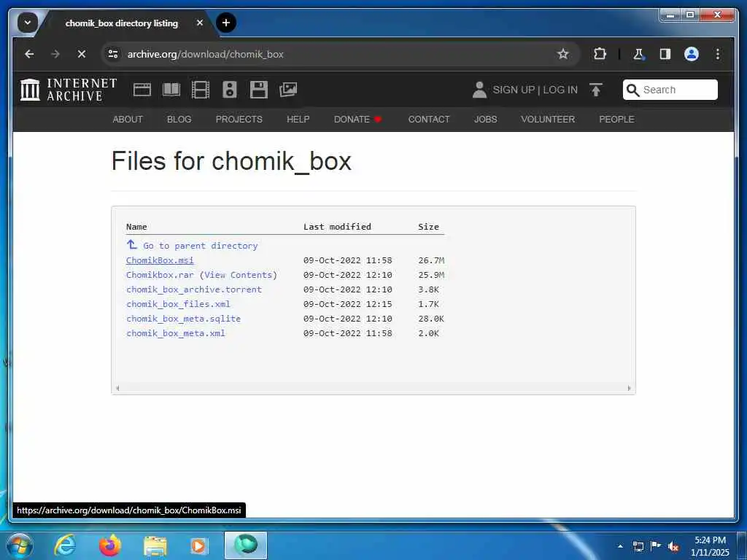The width and height of the screenshot is (747, 560).
Task: Click the browser forward arrow
Action: tap(55, 54)
